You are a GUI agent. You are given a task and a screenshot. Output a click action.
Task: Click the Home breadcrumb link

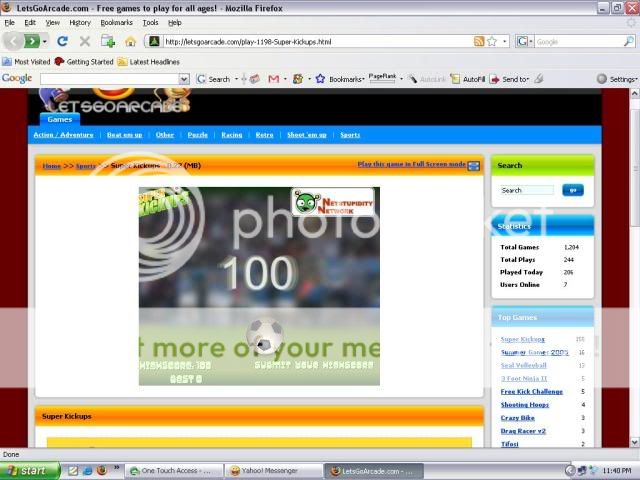coord(51,166)
